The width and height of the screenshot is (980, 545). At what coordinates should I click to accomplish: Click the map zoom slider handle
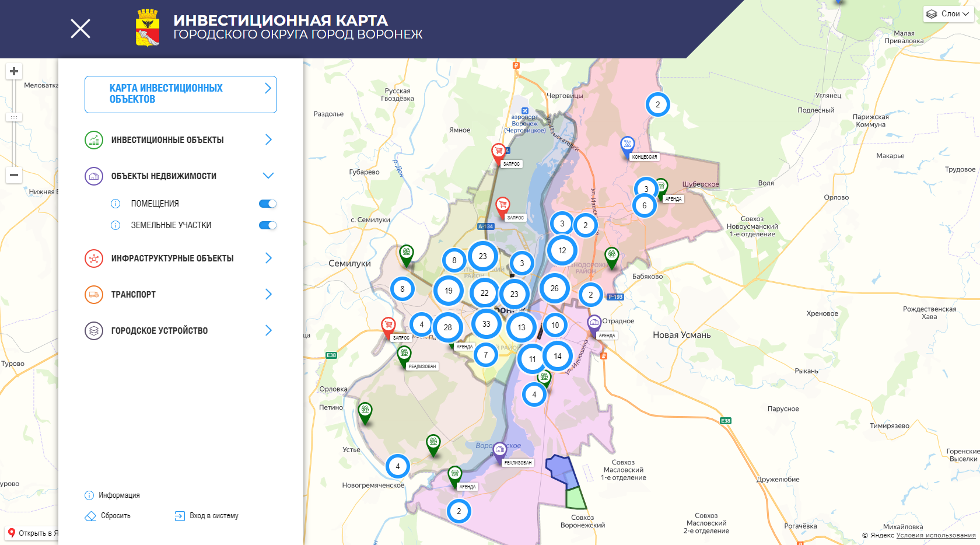(x=14, y=117)
